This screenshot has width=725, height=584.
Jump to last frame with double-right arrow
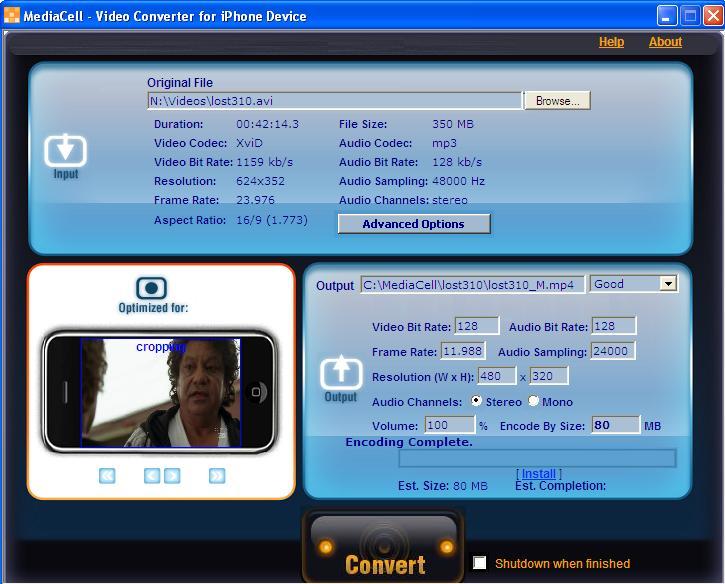(217, 475)
